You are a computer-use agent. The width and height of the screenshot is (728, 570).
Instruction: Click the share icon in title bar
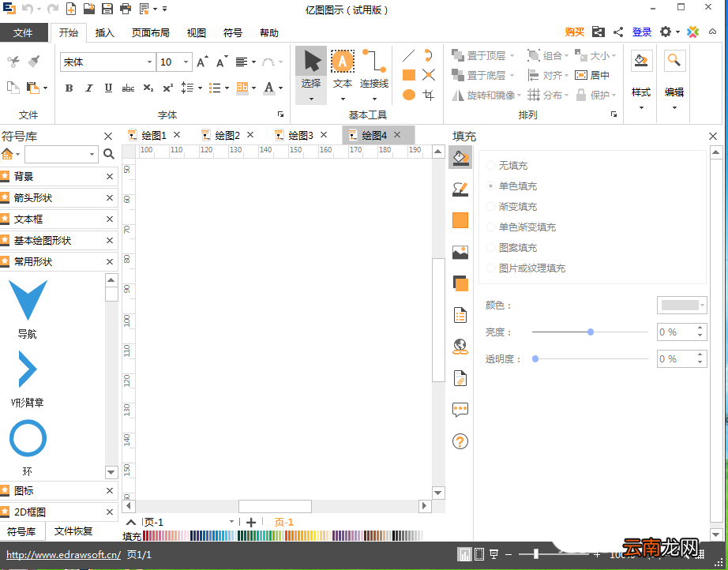pyautogui.click(x=618, y=32)
